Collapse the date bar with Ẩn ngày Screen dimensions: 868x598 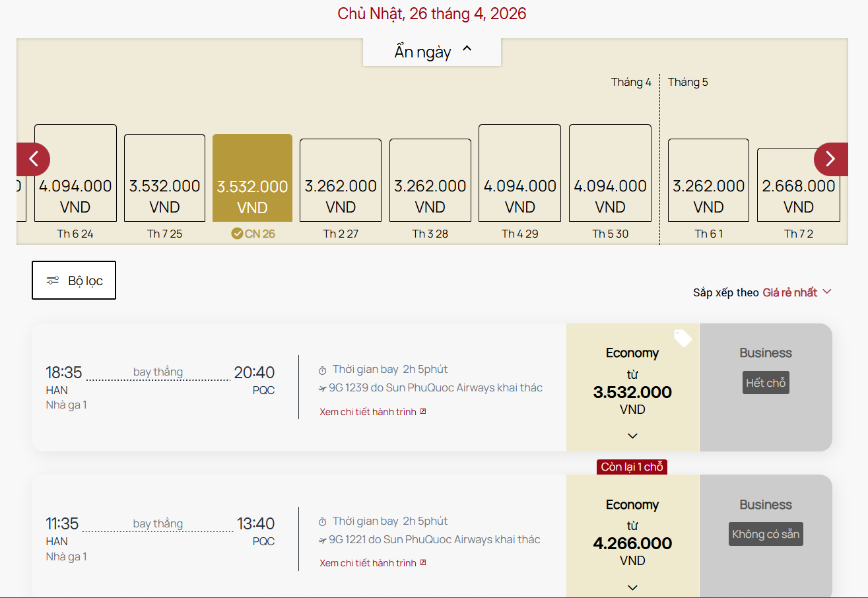pyautogui.click(x=432, y=51)
